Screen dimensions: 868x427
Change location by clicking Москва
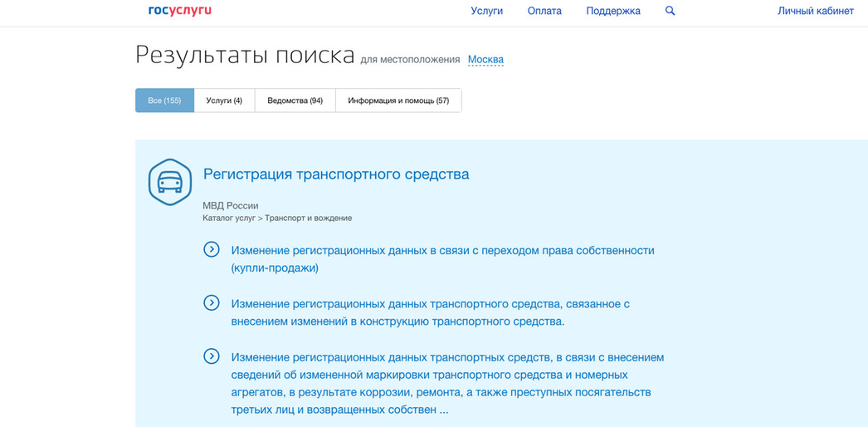pyautogui.click(x=485, y=60)
